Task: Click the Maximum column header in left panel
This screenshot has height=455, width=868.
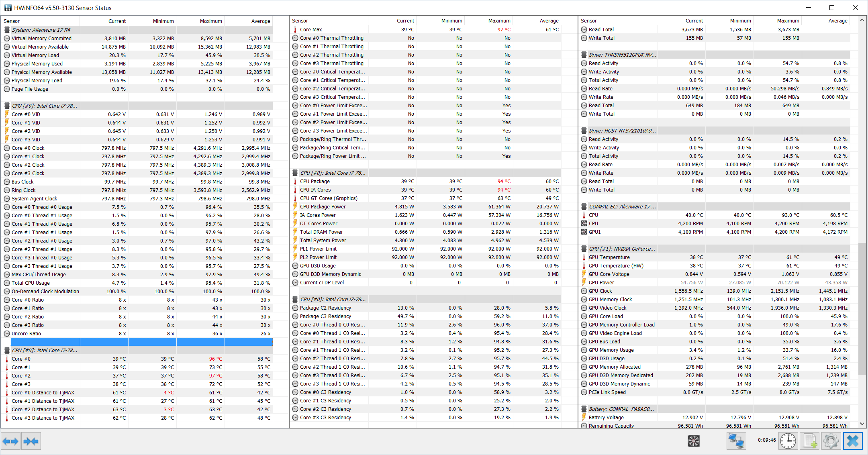Action: (x=210, y=21)
